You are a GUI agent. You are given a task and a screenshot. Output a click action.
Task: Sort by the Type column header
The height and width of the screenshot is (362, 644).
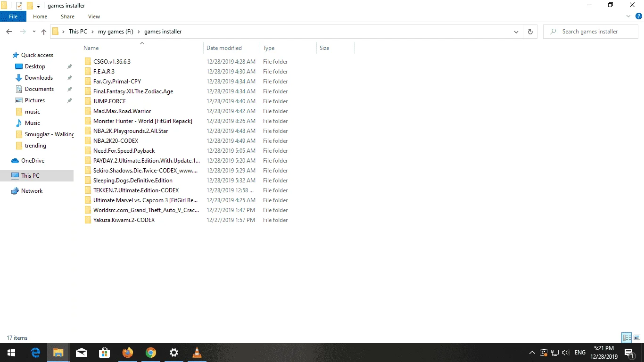[x=289, y=48]
